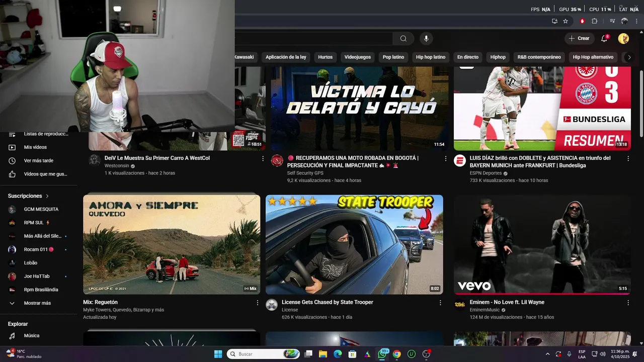Select the Hip hop latino chip

(431, 57)
